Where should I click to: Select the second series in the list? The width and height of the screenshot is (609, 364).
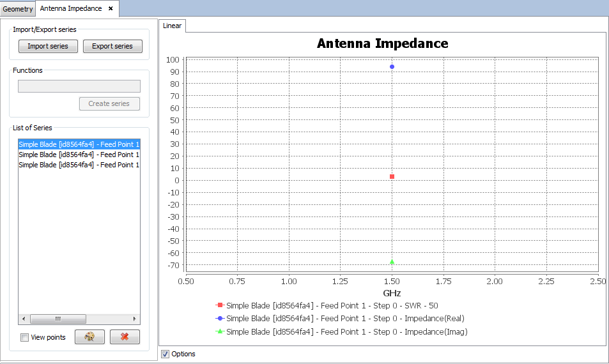[79, 155]
